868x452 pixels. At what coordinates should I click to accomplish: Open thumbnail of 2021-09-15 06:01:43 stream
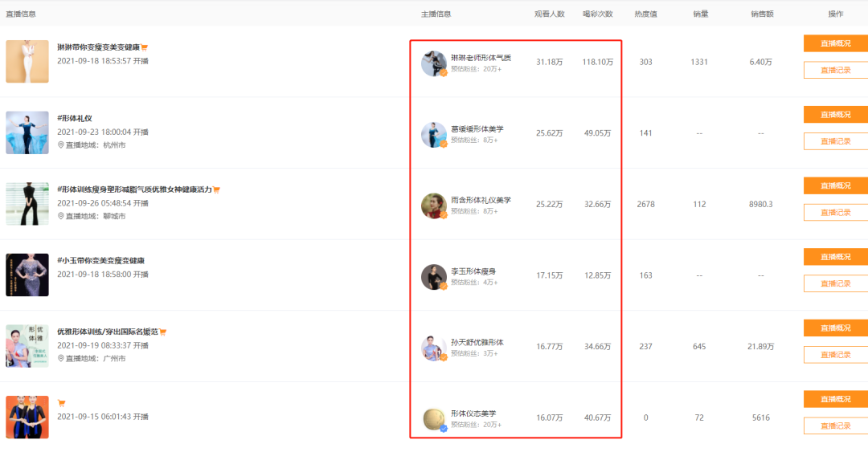tap(27, 417)
